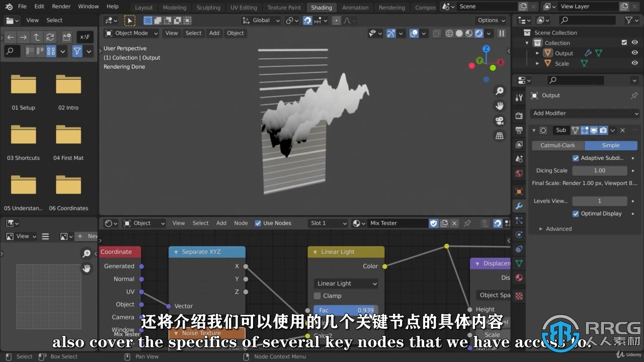Open the Modifier properties wrench tab
This screenshot has height=362, width=644.
pos(519,206)
